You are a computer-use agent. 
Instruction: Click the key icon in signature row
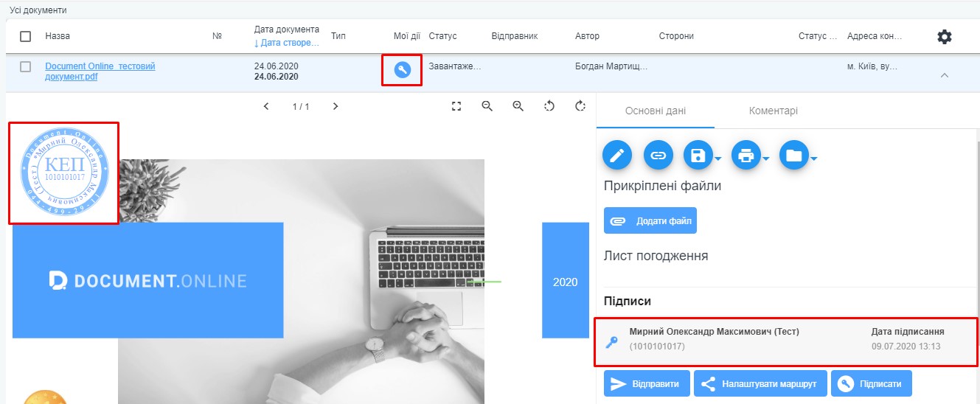point(611,342)
